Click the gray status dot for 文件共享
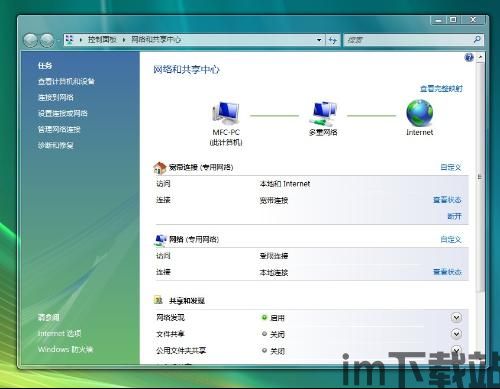This screenshot has width=500, height=389. click(x=264, y=334)
